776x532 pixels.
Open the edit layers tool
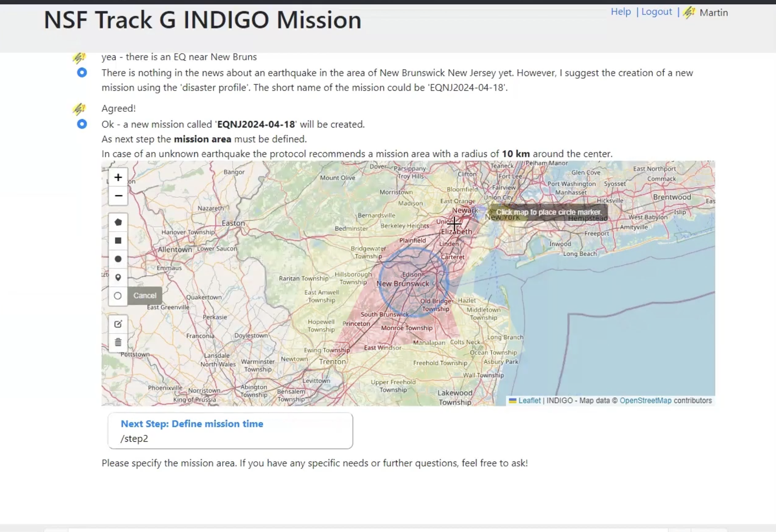point(118,324)
